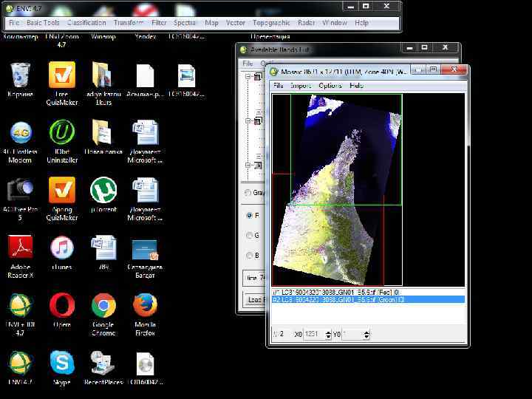Click the Y0 offset input field

click(353, 335)
